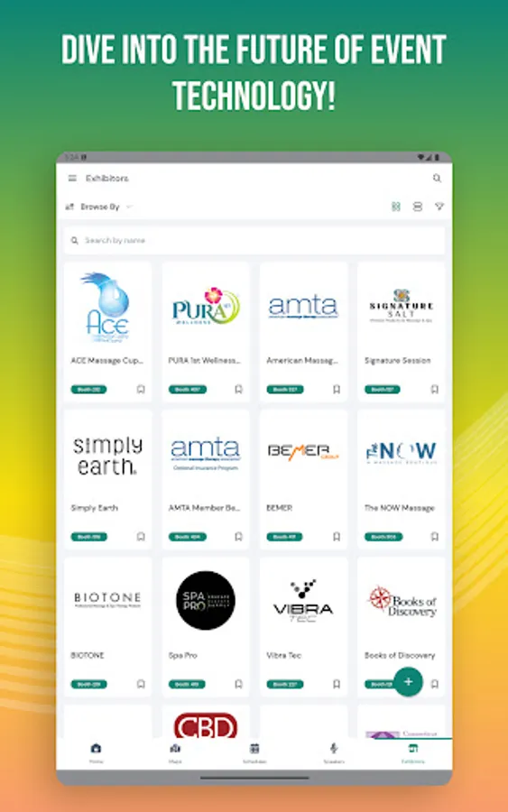Bookmark BIOTONE exhibitor

click(x=141, y=684)
